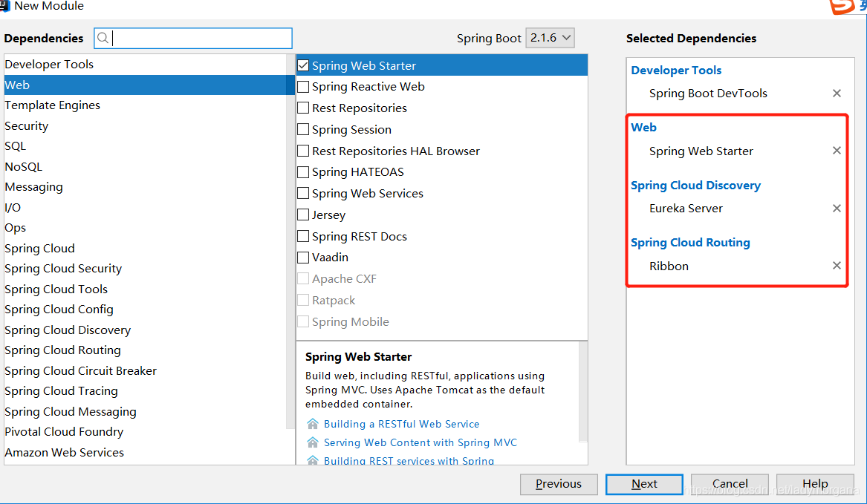Viewport: 867px width, 504px height.
Task: Open the Spring Boot version dropdown showing 2.1.6
Action: [550, 38]
